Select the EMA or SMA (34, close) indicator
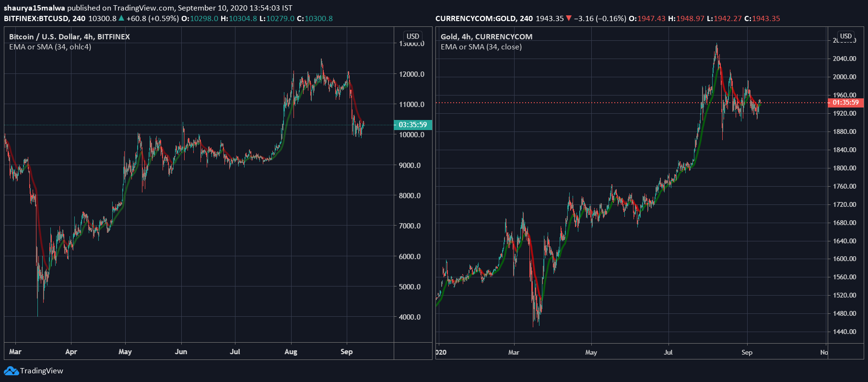This screenshot has width=868, height=382. (481, 47)
